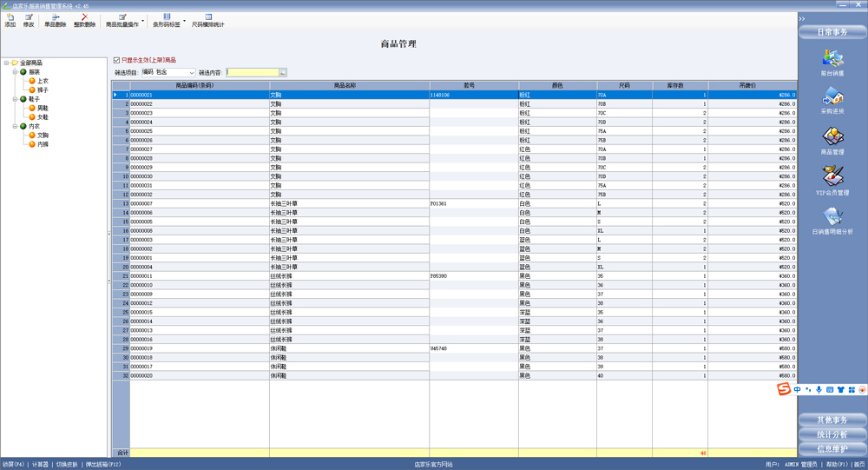Viewport: 868px width, 470px height.
Task: Open 前台销售 front desk sales icon
Action: [x=832, y=63]
